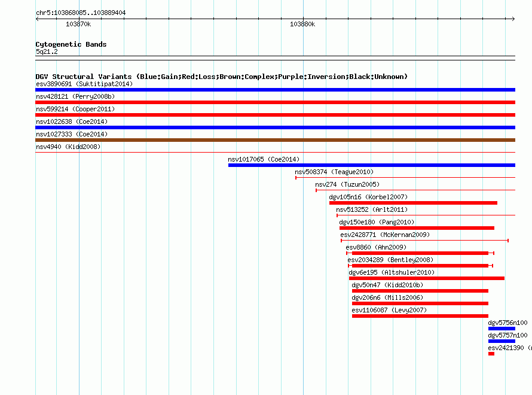Open esv1106087 (Levy2007) variant label

389,310
